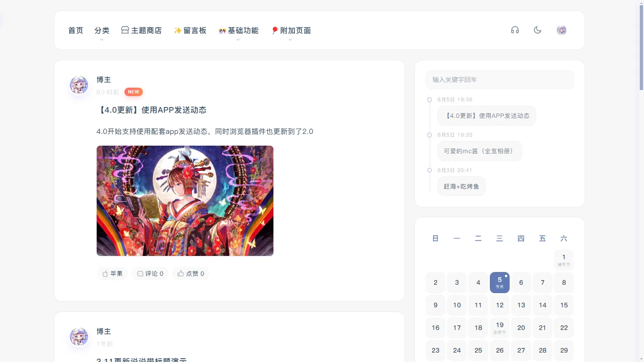Click the timeline marker for 8月5日 19:36
Image resolution: width=644 pixels, height=362 pixels.
coord(429,100)
